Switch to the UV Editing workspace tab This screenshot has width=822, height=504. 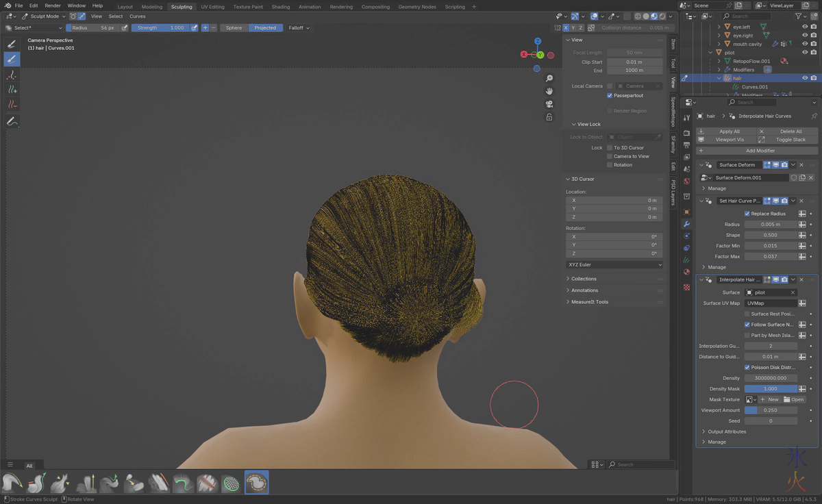click(x=214, y=5)
